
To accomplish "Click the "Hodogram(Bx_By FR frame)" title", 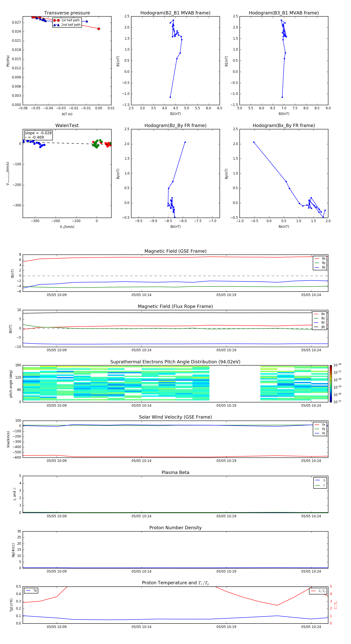I will pos(284,125).
